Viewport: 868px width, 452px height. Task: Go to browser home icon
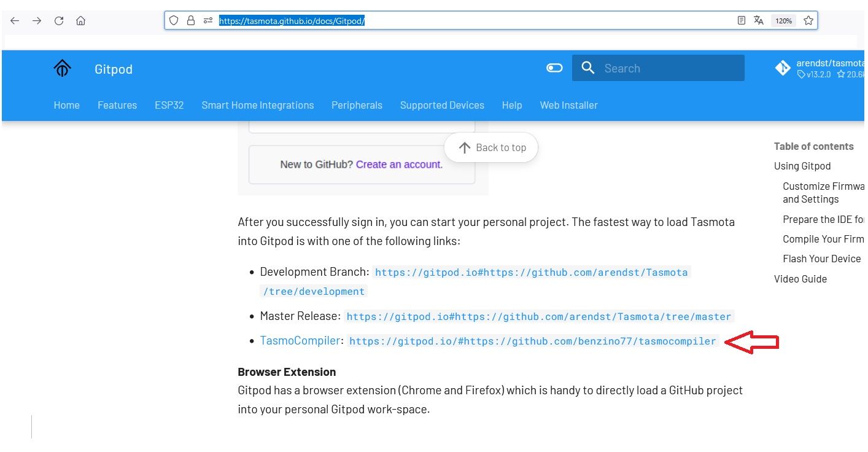coord(80,21)
